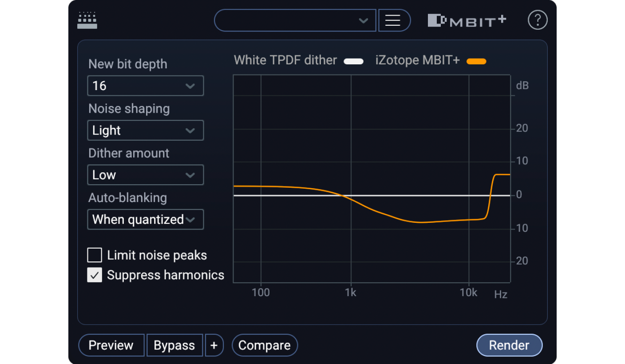Open the Noise shaping dropdown showing Light
Viewport: 625px width, 364px height.
tap(145, 130)
